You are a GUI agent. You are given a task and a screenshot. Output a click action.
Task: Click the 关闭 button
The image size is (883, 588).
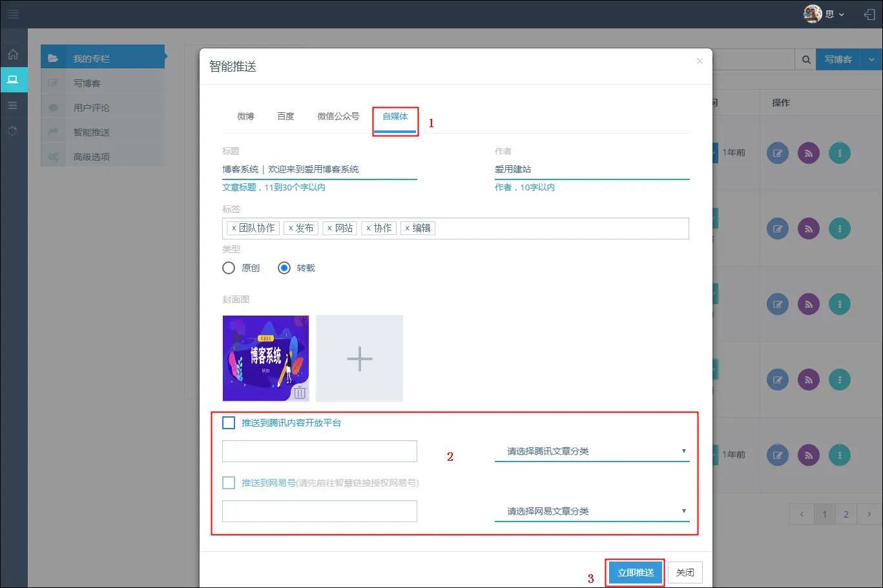pos(685,573)
